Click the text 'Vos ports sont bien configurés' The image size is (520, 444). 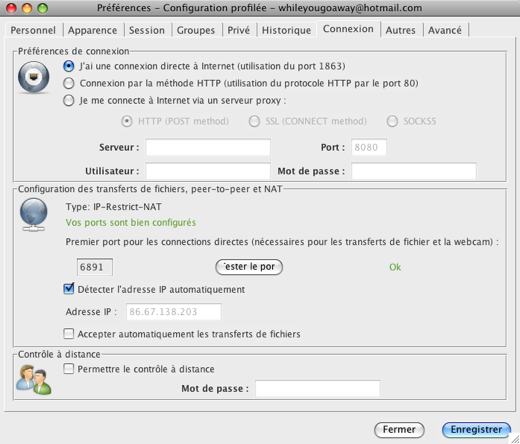[x=131, y=223]
